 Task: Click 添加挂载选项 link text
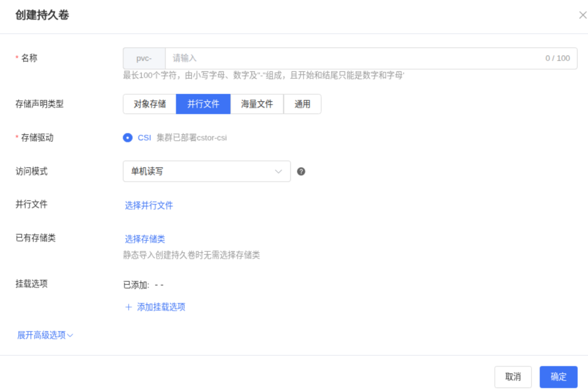click(161, 307)
